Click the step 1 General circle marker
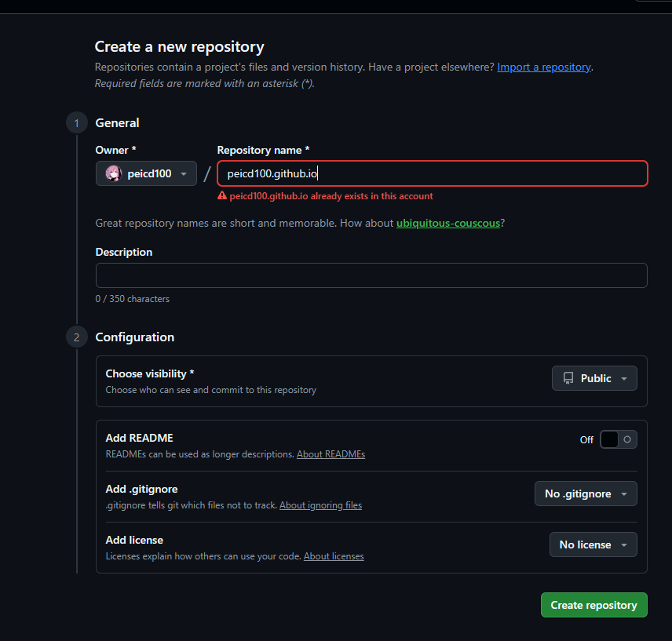Screen dimensions: 672x641 pos(77,123)
